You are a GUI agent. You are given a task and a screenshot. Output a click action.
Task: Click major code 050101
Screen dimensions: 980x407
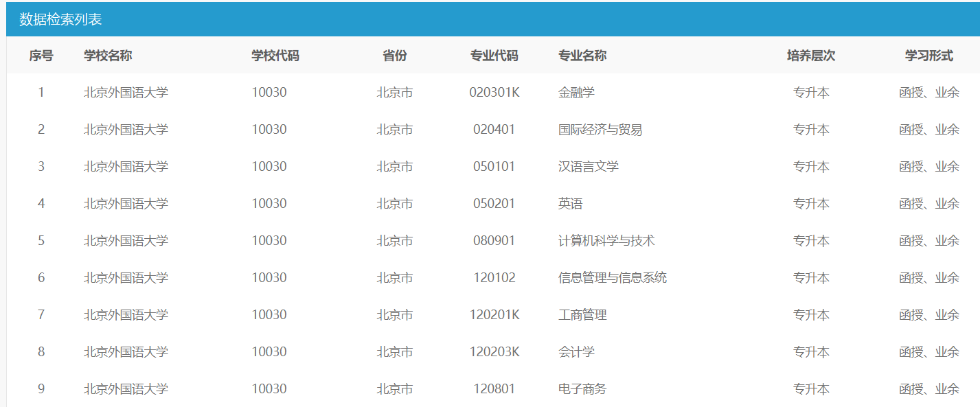pyautogui.click(x=494, y=167)
